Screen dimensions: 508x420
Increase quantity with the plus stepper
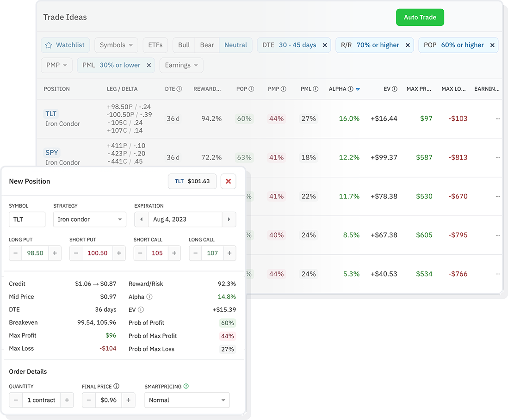point(66,400)
